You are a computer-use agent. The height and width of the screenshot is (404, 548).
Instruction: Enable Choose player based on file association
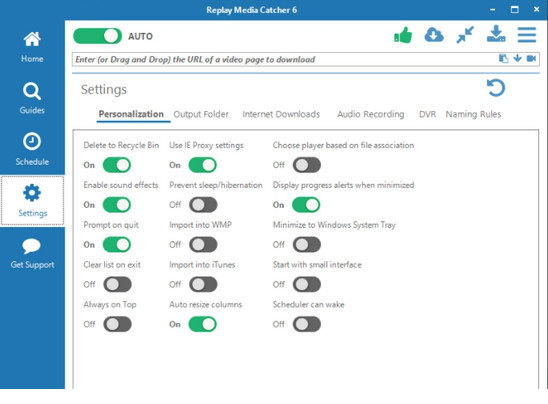click(307, 165)
